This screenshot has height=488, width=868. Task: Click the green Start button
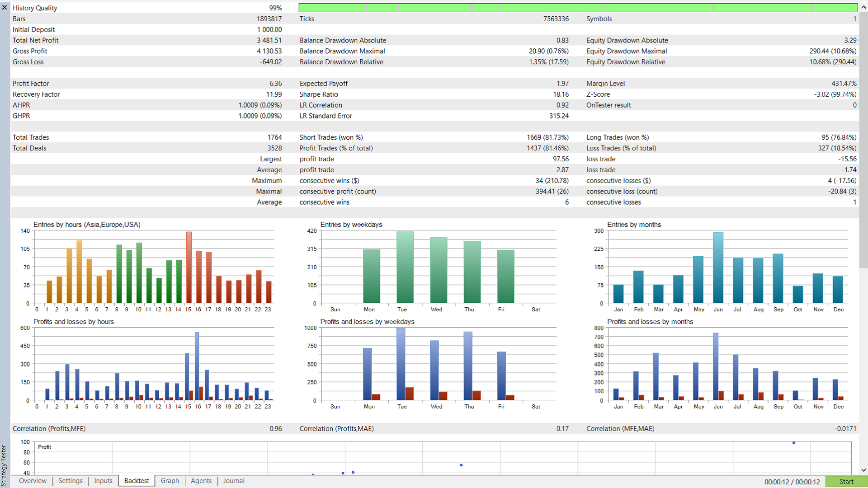click(846, 482)
